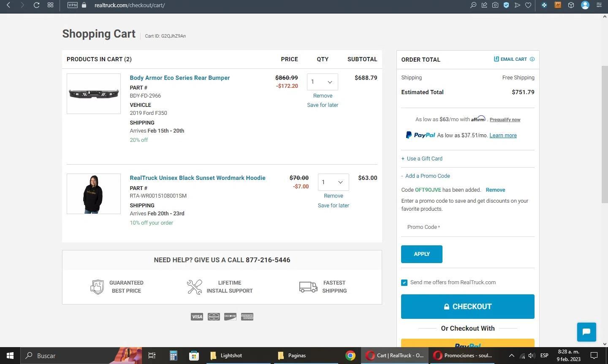Open the ad blocker shield icon
Viewport: 608px width, 364px height.
coord(506,5)
